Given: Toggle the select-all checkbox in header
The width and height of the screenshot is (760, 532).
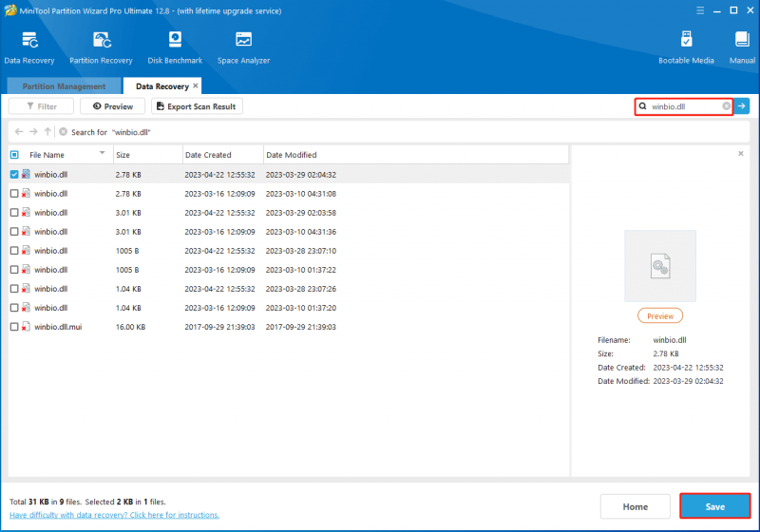Looking at the screenshot, I should click(x=14, y=155).
